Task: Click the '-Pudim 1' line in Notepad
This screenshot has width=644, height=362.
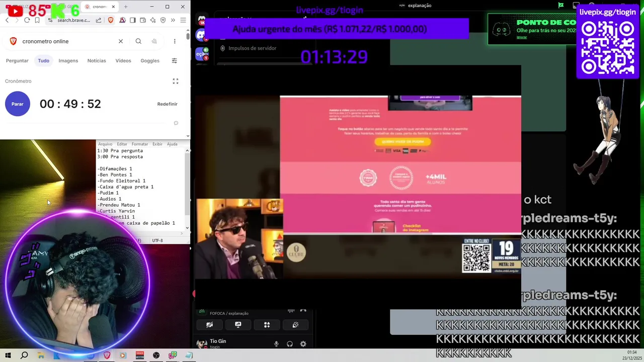Action: (x=108, y=193)
